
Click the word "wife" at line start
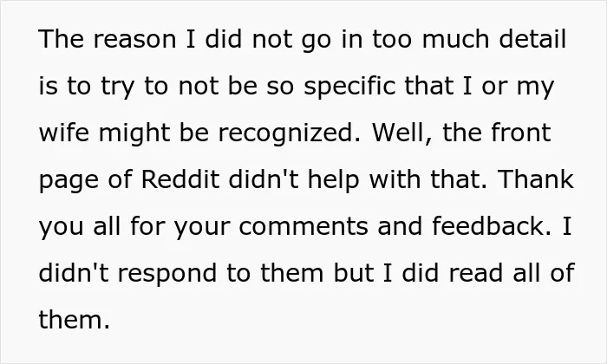[64, 133]
